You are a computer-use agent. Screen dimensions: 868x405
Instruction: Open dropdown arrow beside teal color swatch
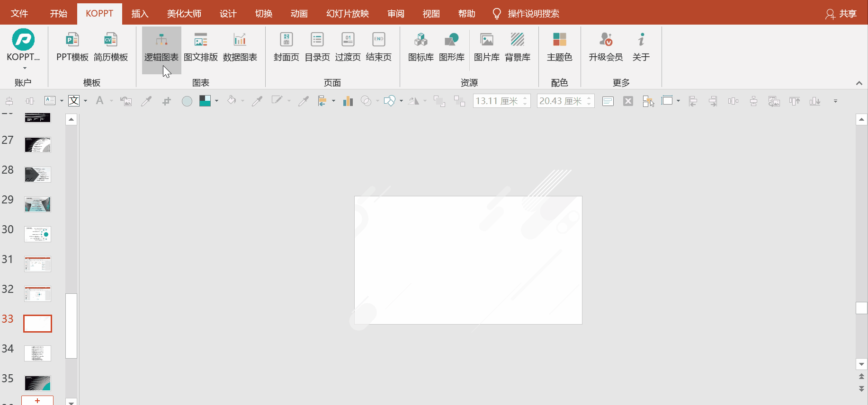point(217,101)
